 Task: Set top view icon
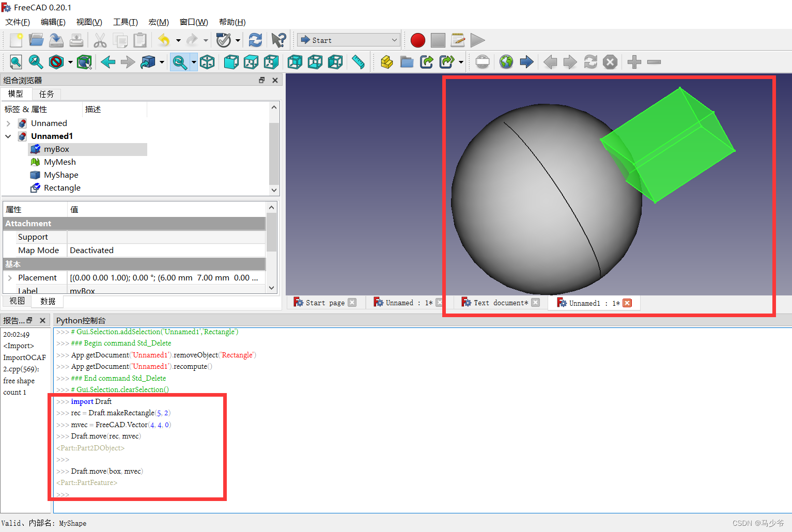[x=251, y=62]
